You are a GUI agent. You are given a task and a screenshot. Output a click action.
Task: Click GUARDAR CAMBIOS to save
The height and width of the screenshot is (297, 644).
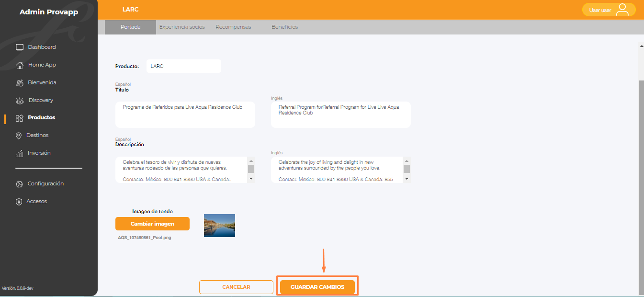coord(317,287)
